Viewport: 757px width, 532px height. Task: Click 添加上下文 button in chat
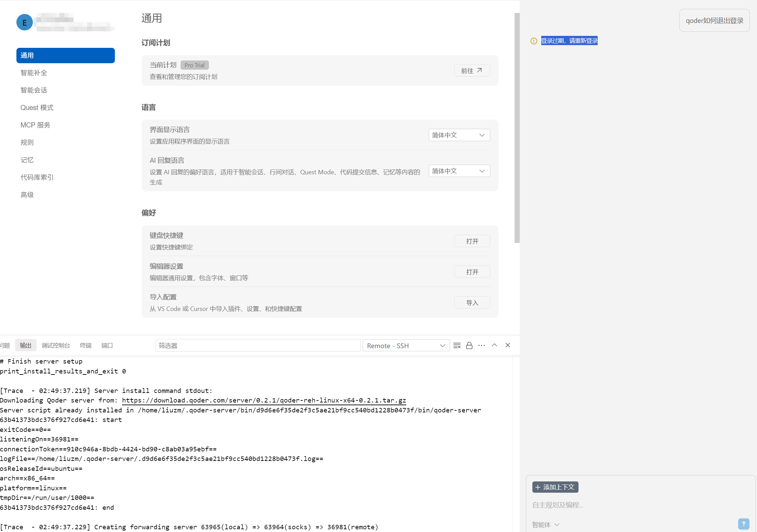tap(555, 487)
